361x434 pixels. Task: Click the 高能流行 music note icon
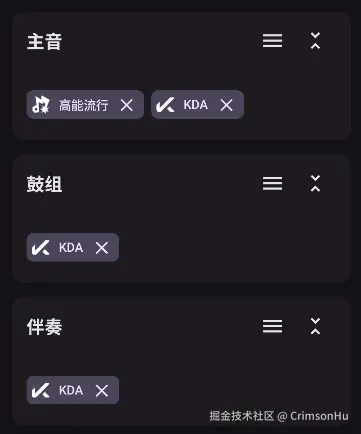tap(41, 105)
